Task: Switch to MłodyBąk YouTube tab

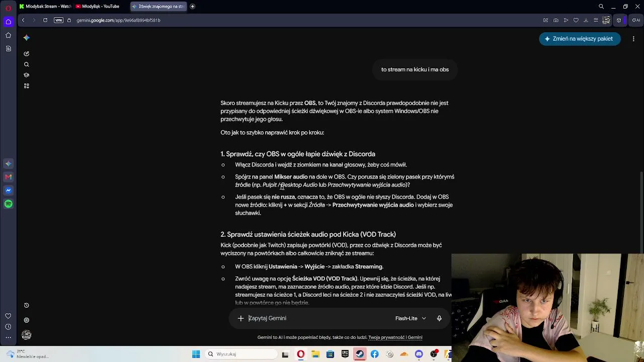Action: click(x=101, y=7)
